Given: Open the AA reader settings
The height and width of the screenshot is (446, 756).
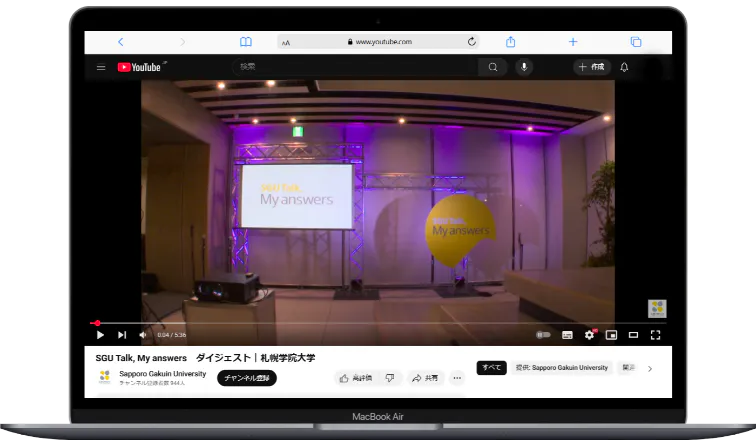Looking at the screenshot, I should coord(286,42).
